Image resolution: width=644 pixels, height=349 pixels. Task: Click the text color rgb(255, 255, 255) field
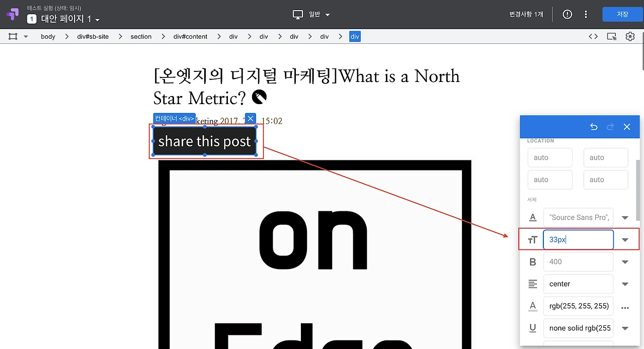tap(579, 306)
